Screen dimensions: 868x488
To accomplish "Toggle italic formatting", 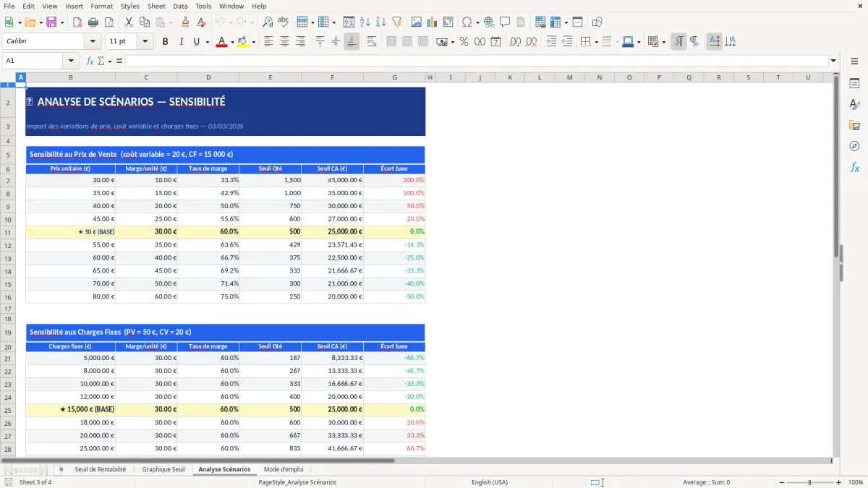I will click(180, 41).
